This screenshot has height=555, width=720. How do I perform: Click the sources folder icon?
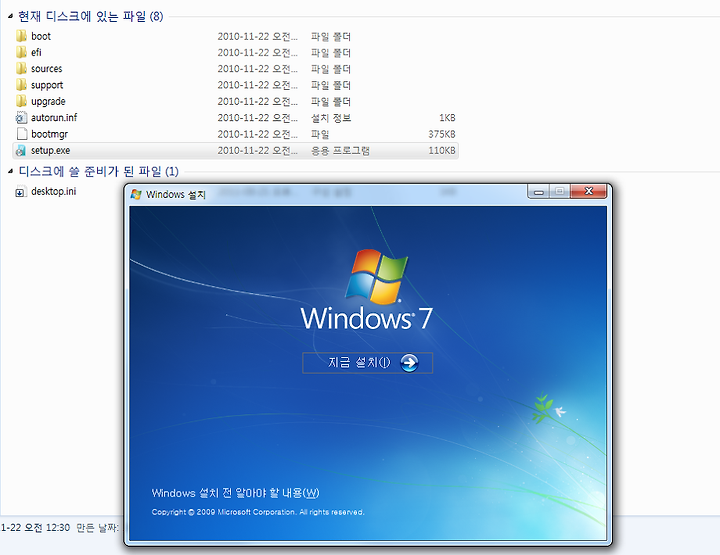[x=21, y=68]
